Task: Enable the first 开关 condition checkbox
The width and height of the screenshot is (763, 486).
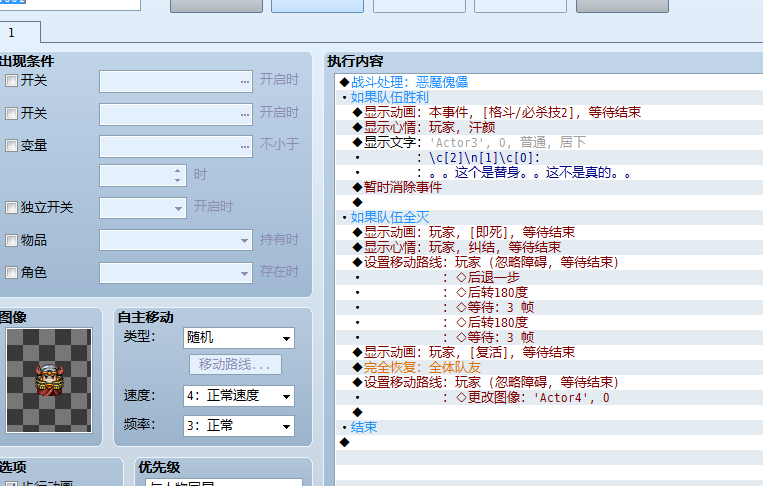Action: point(12,81)
